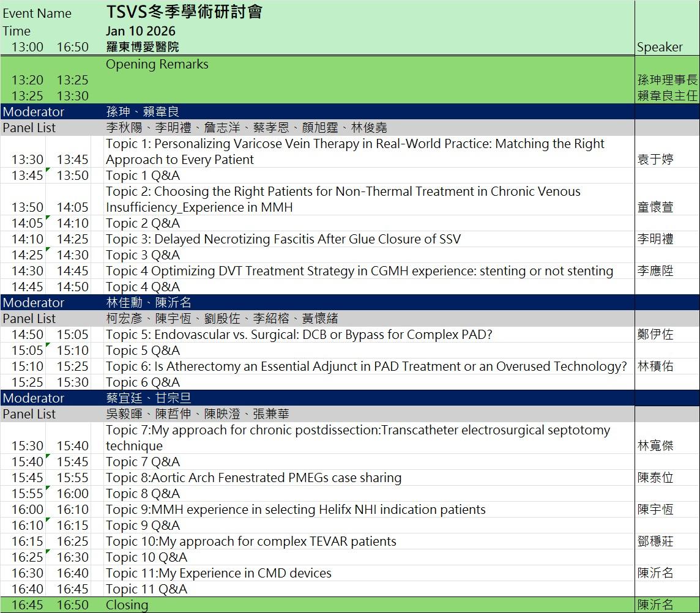700x613 pixels.
Task: Click the 羅東博愛醫院 venue cell
Action: (143, 47)
